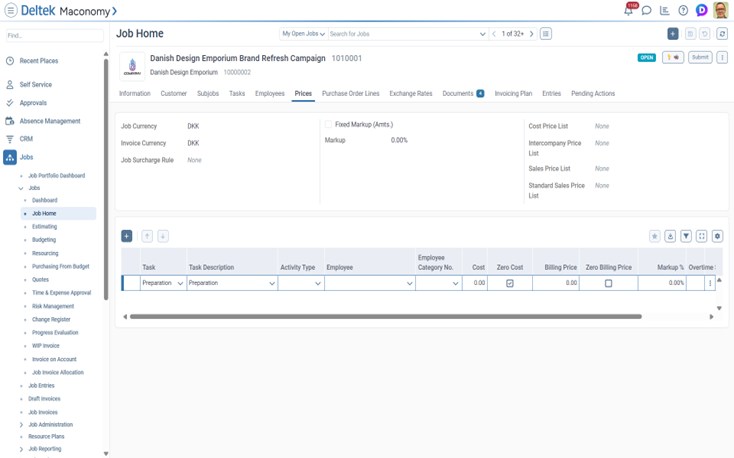Screen dimensions: 734x458
Task: Switch to the Employees tab
Action: (270, 94)
